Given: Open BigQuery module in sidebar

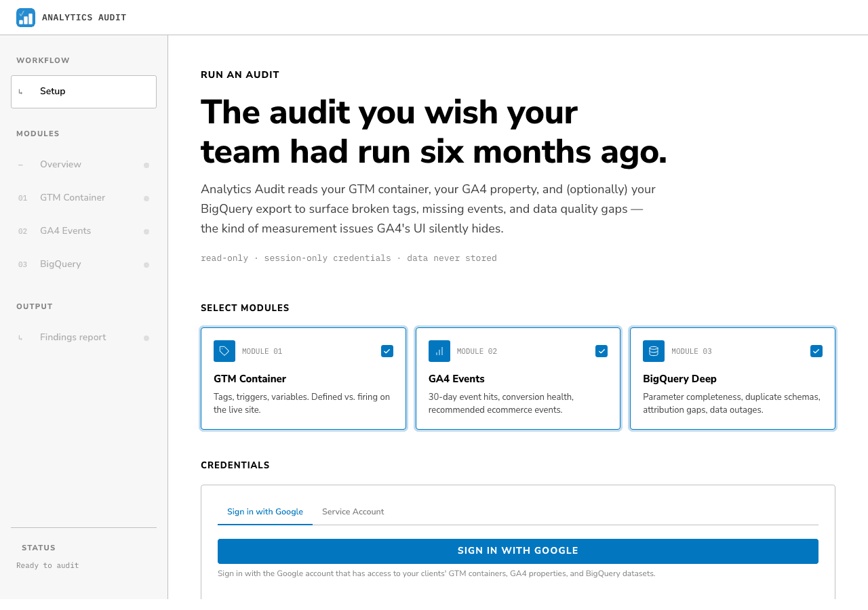Looking at the screenshot, I should point(83,264).
